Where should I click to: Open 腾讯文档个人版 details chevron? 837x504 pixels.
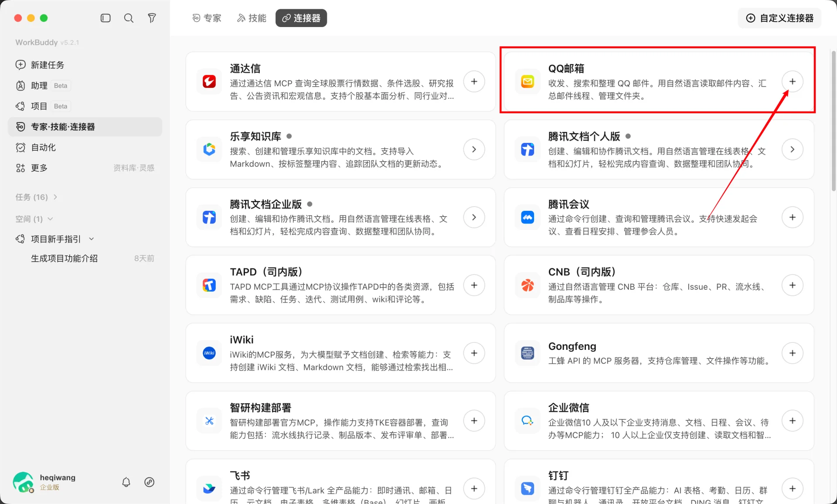tap(792, 149)
